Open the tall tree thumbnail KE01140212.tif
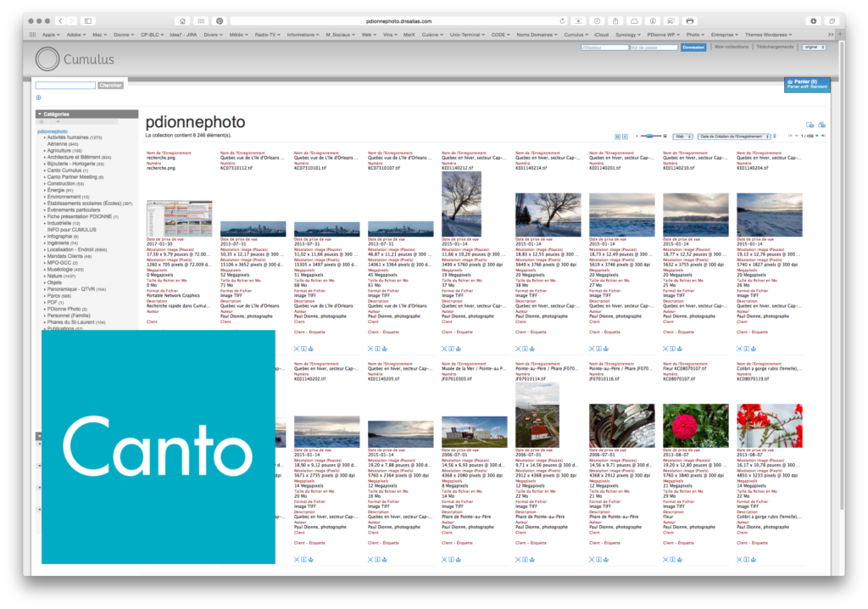 coord(461,204)
